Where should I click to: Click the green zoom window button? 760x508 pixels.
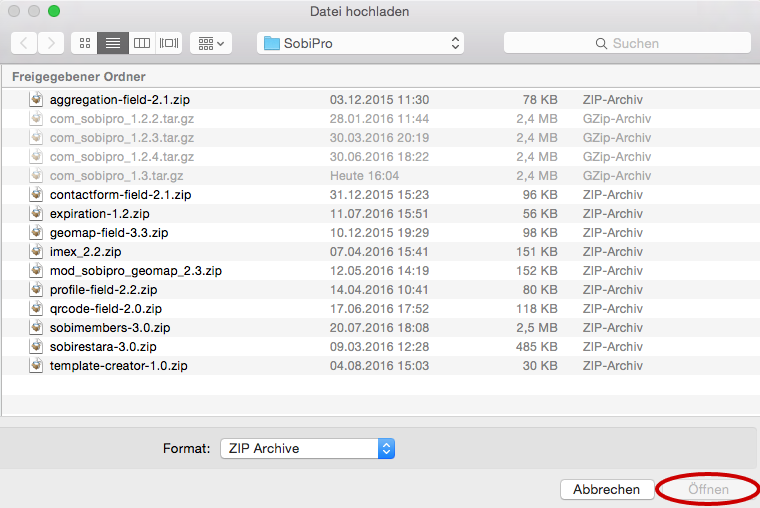54,11
